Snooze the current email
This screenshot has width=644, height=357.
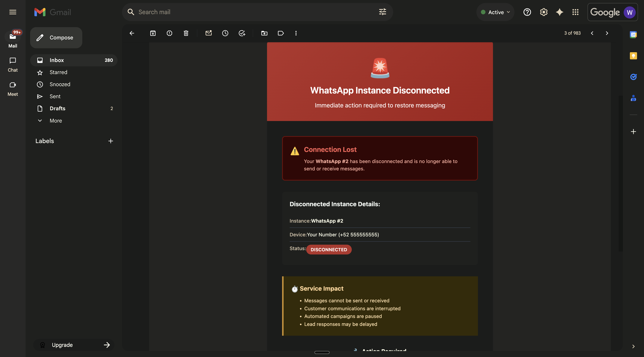pyautogui.click(x=225, y=33)
